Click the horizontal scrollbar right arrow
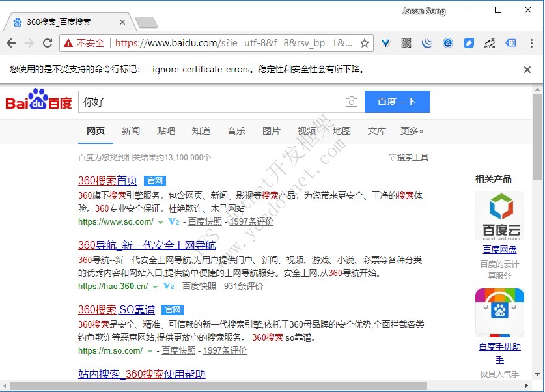 click(x=527, y=385)
